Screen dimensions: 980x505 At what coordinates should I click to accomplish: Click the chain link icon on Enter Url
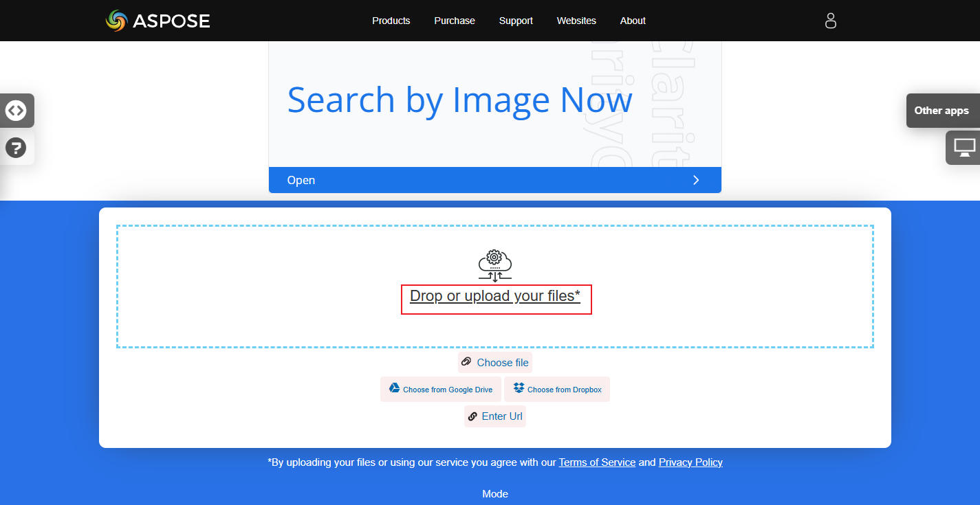pos(472,416)
